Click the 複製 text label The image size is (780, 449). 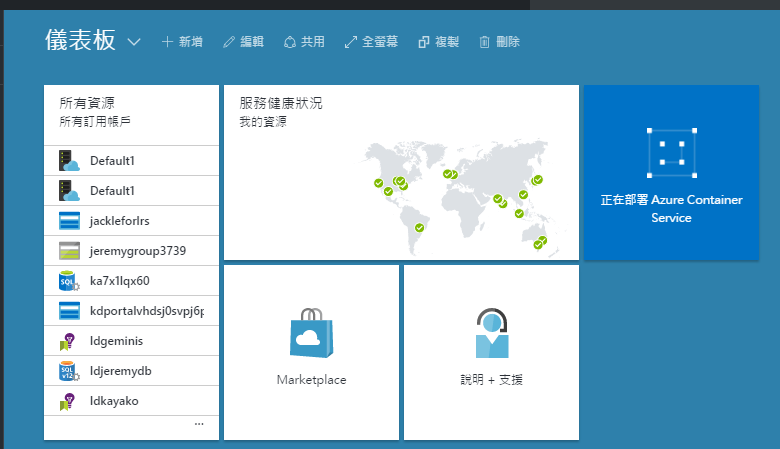(447, 42)
